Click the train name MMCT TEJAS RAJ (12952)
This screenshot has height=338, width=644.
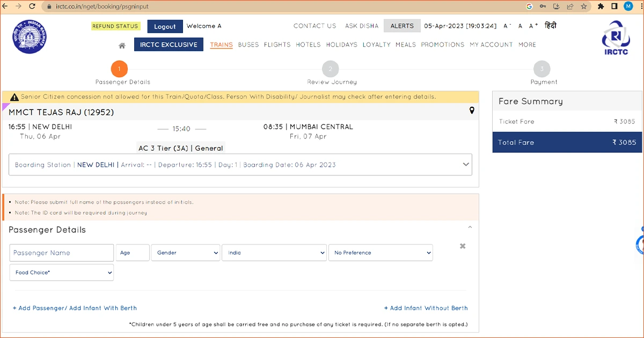click(x=61, y=113)
